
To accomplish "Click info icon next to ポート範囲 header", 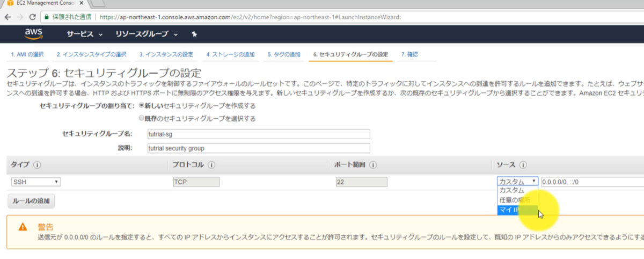I will tap(372, 165).
